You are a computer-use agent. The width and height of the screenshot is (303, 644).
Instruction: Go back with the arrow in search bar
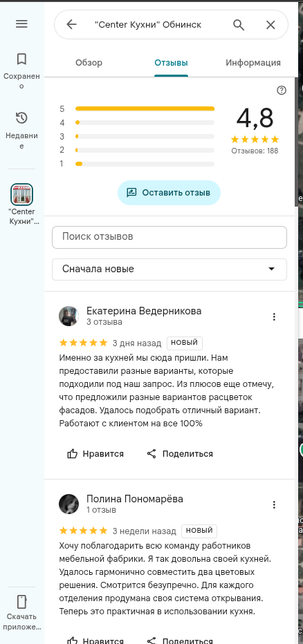click(x=71, y=25)
